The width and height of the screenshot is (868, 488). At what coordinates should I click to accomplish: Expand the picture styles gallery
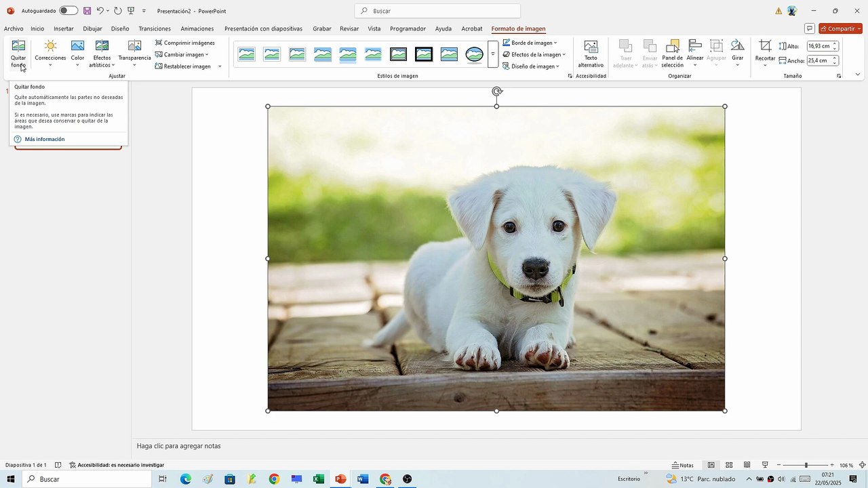click(x=493, y=54)
